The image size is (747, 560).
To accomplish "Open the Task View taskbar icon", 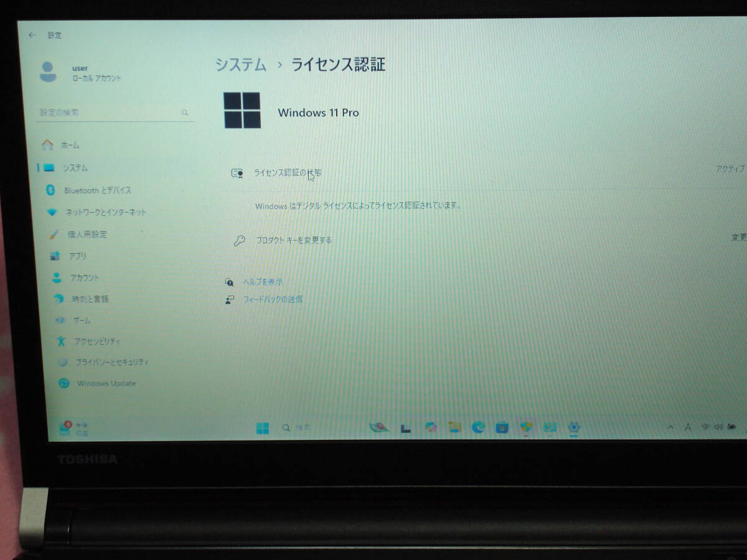I will click(406, 428).
